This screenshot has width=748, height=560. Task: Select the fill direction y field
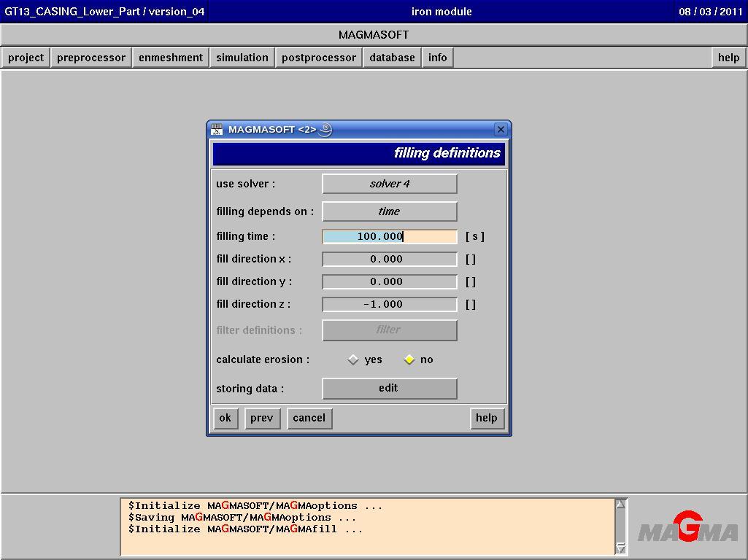click(390, 281)
